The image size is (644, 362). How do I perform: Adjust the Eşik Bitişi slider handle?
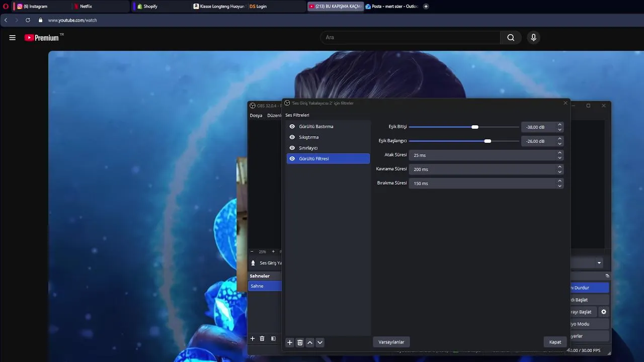(475, 127)
